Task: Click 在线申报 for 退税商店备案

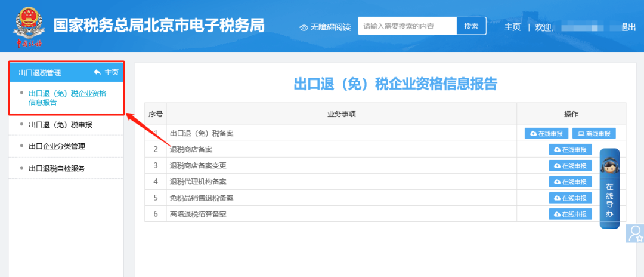Action: click(x=571, y=150)
